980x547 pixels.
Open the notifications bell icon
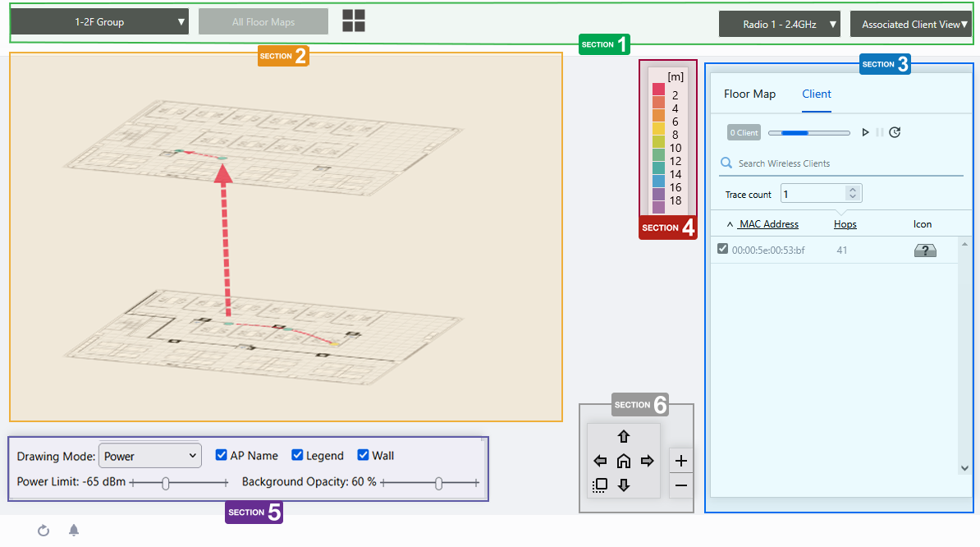[x=74, y=531]
